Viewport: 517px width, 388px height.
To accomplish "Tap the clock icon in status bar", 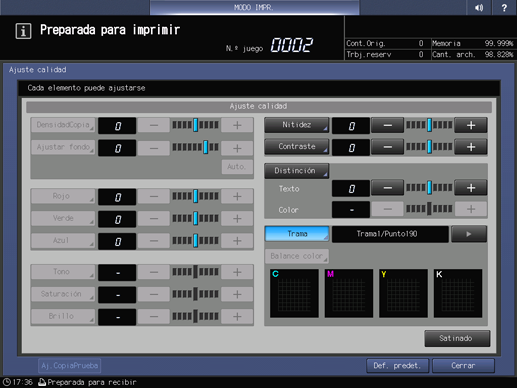I will click(7, 382).
